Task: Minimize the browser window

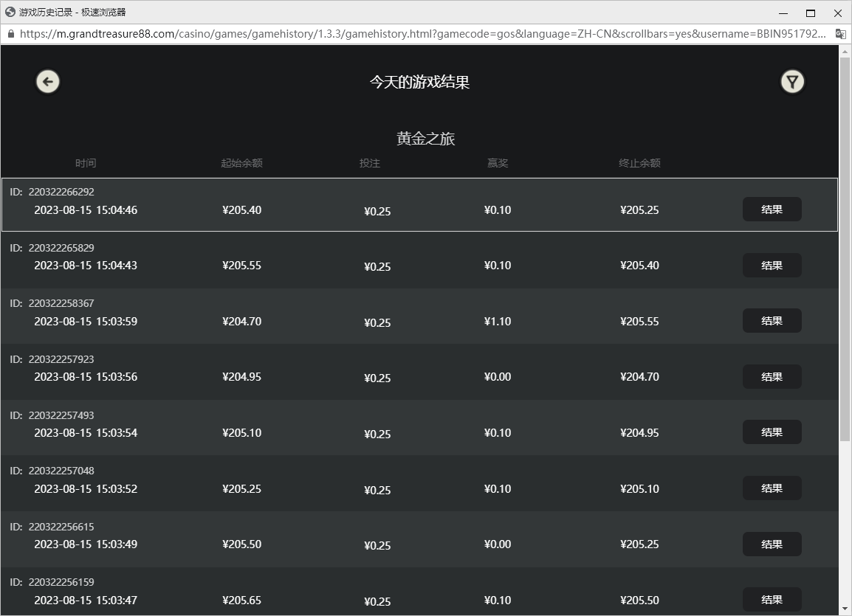Action: click(x=783, y=13)
